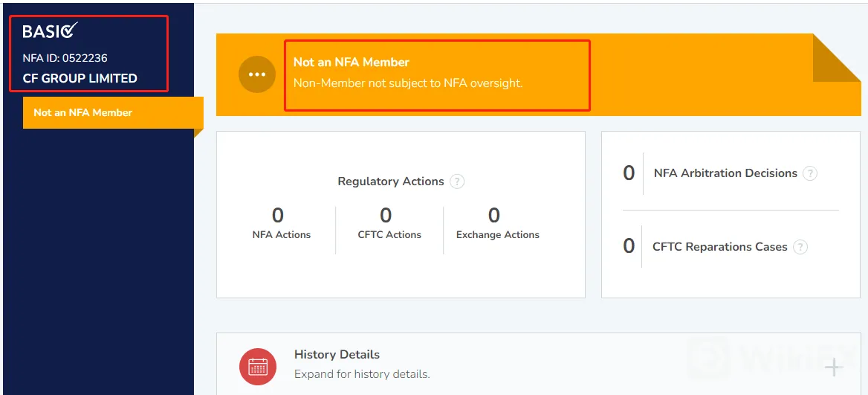Click the ellipsis status icon in orange banner
Viewport: 868px width, 395px height.
point(257,74)
